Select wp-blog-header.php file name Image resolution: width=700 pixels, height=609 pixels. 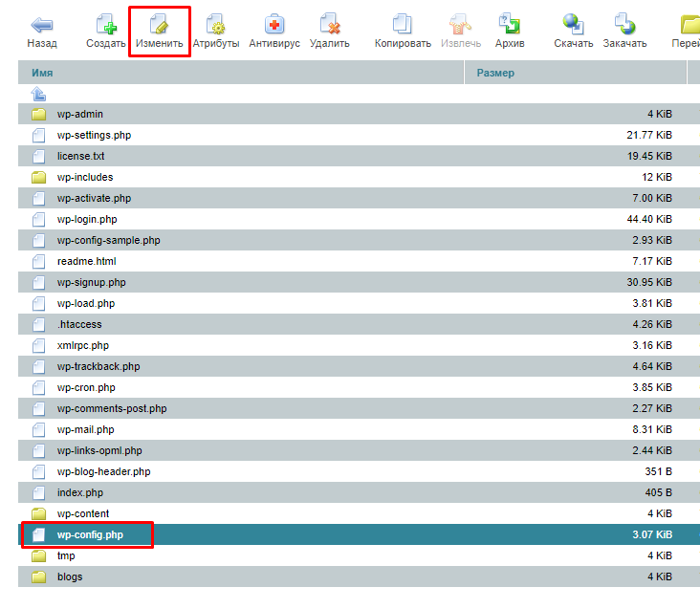104,471
